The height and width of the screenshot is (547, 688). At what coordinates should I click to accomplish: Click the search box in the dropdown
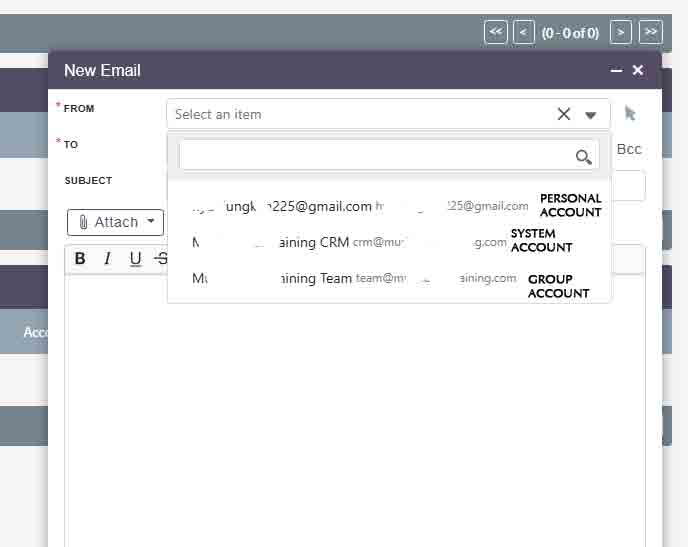[x=375, y=155]
